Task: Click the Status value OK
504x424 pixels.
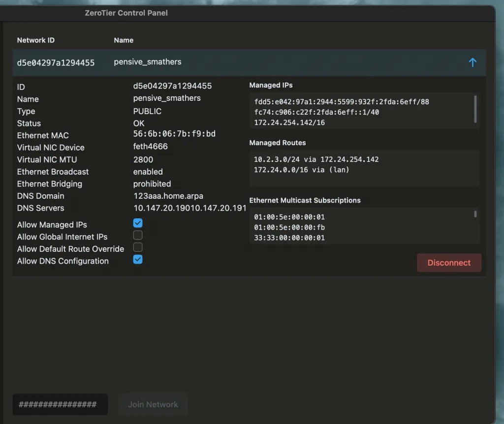Action: (x=139, y=123)
